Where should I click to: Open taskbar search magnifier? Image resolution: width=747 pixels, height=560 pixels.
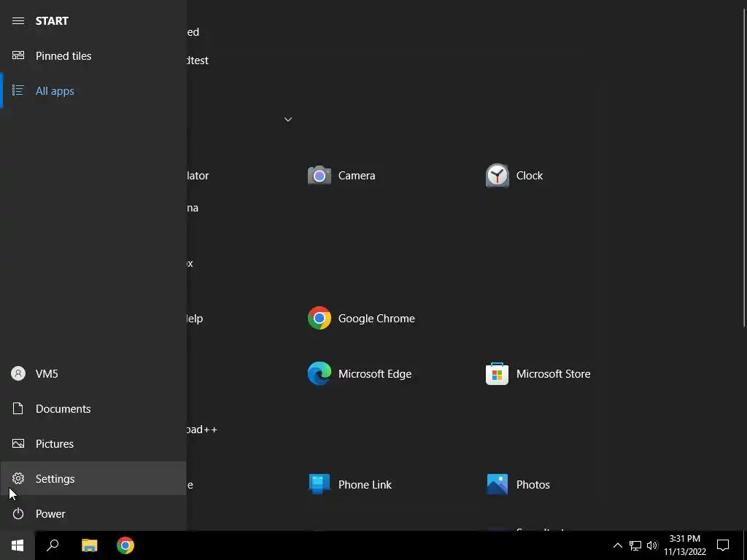53,545
